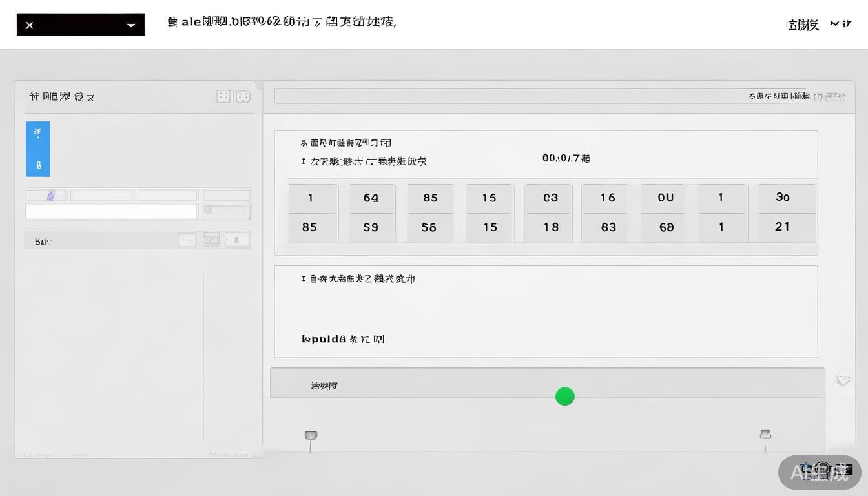Select the grid view icon in panel header
The width and height of the screenshot is (868, 496).
tap(223, 96)
